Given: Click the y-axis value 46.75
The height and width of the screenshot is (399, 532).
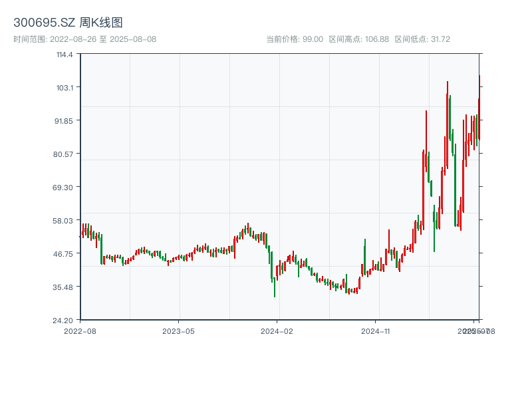Looking at the screenshot, I should point(63,254).
